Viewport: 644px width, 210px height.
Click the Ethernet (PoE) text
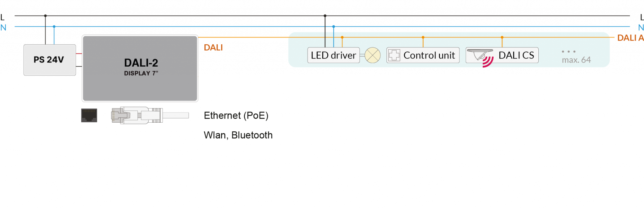click(236, 116)
